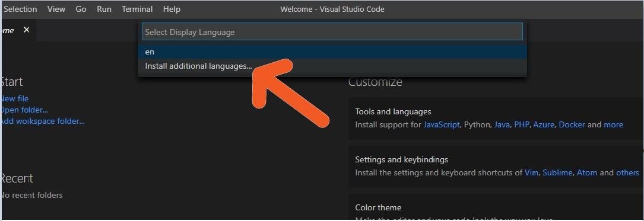The height and width of the screenshot is (221, 644).
Task: Click the Recent heading
Action: click(x=17, y=178)
